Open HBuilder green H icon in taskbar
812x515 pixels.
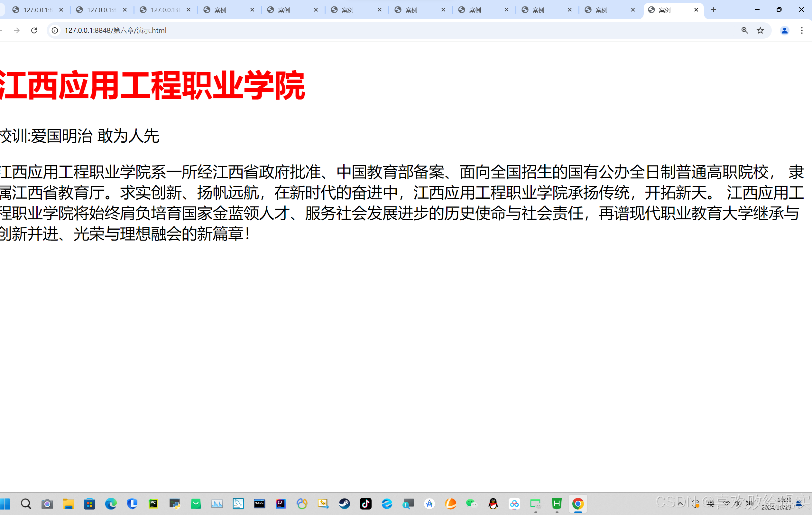tap(557, 504)
